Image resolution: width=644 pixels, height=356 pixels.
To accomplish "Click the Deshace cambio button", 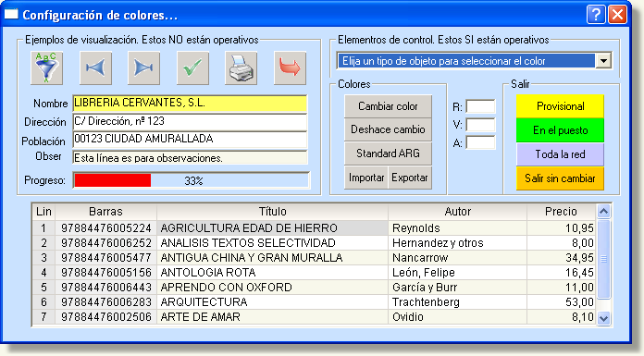I will click(x=388, y=129).
